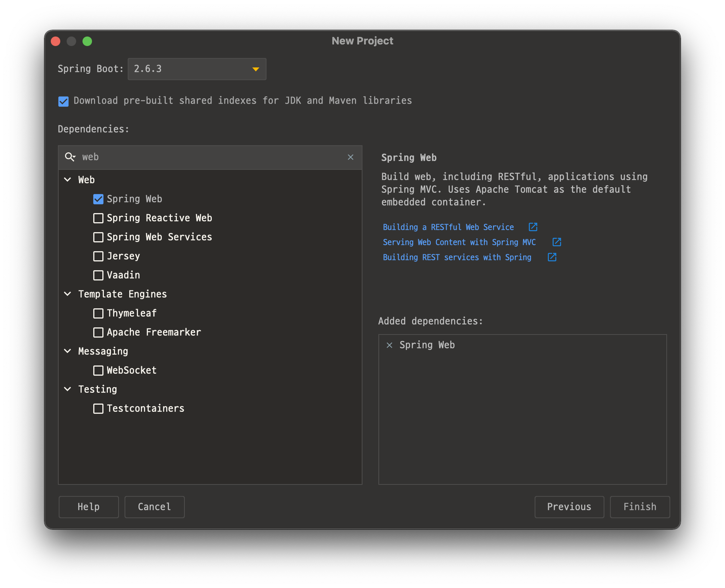Select the Template Engines tree row label
The height and width of the screenshot is (588, 725).
123,294
